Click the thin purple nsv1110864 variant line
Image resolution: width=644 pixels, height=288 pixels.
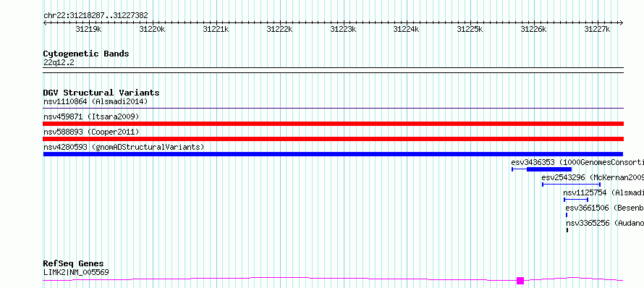333,109
